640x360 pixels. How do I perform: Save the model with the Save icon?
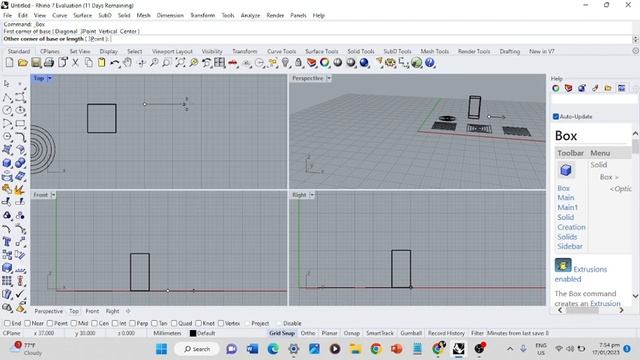(36, 63)
